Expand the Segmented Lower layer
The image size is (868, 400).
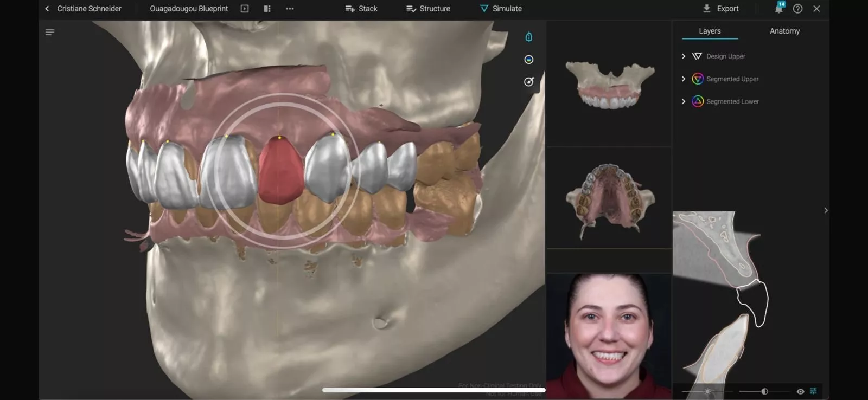click(684, 102)
